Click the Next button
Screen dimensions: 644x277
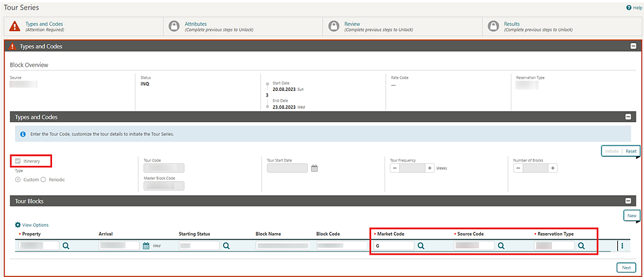click(x=626, y=267)
